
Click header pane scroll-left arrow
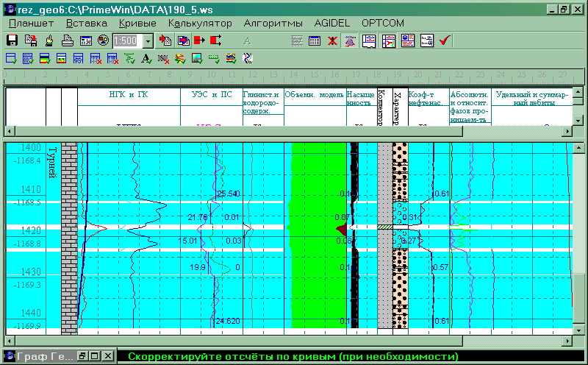[10, 131]
